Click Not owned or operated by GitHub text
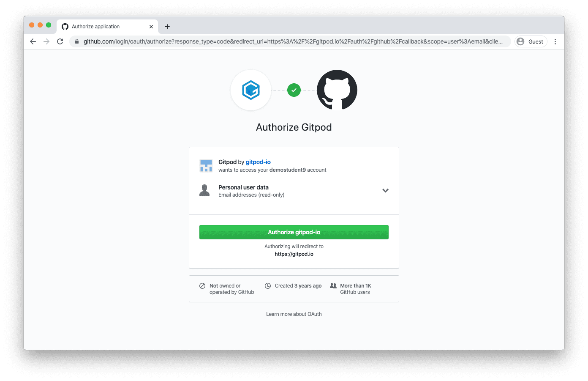The height and width of the screenshot is (381, 588). point(232,289)
